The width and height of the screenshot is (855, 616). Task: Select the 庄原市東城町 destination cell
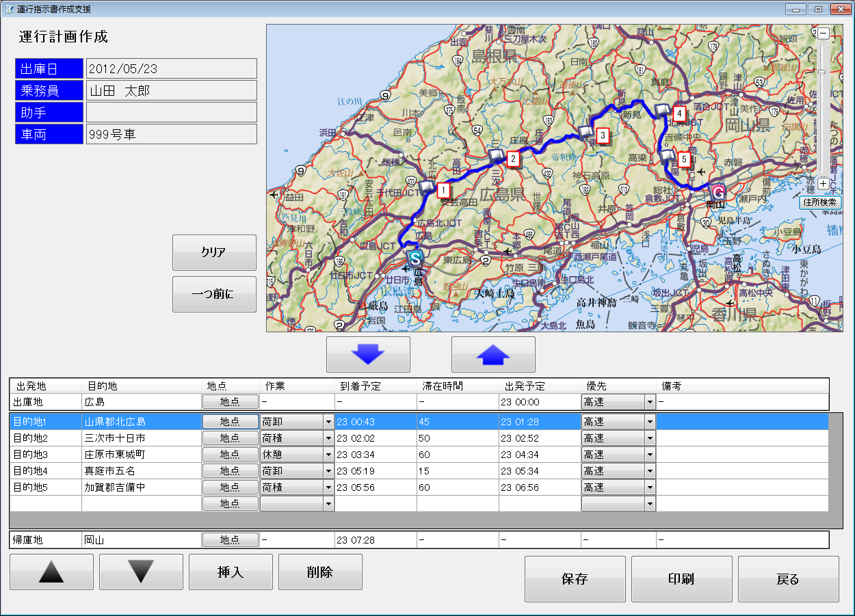tap(142, 455)
